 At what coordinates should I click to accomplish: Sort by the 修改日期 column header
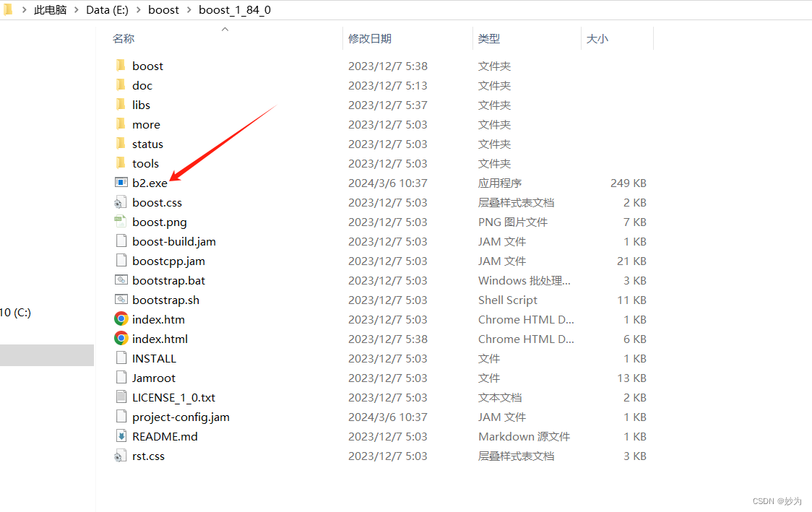tap(370, 39)
